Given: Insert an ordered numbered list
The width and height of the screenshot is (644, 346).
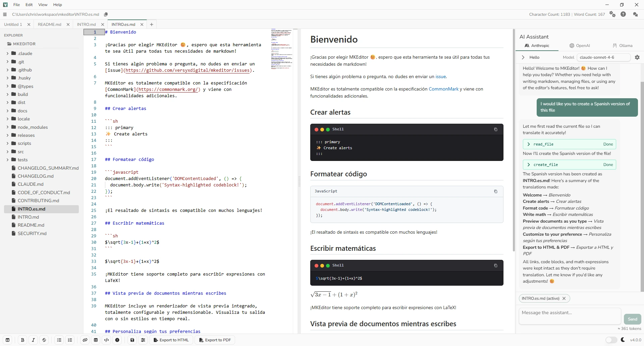Looking at the screenshot, I should click(x=70, y=340).
